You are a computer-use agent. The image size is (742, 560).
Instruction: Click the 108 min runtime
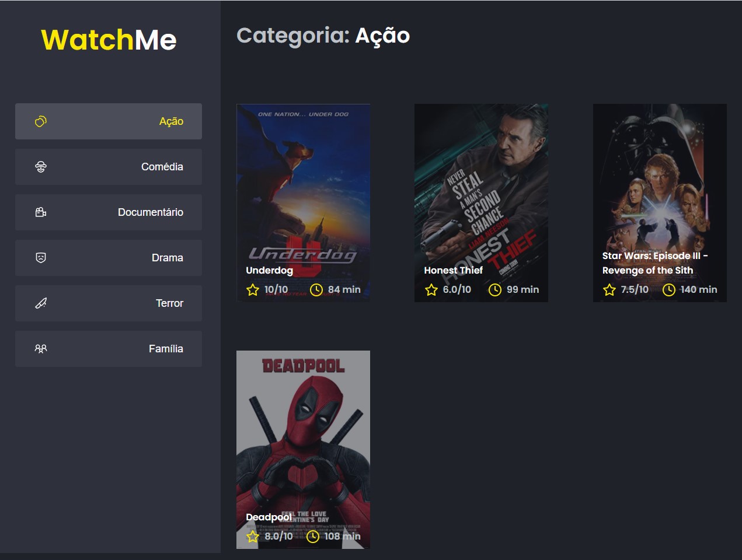tap(342, 537)
